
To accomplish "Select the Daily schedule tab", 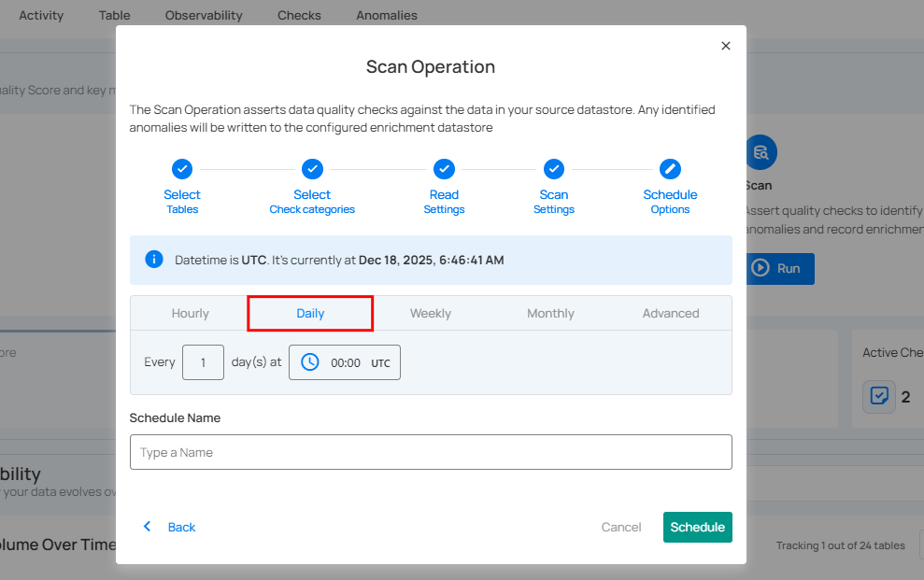I will coord(310,314).
